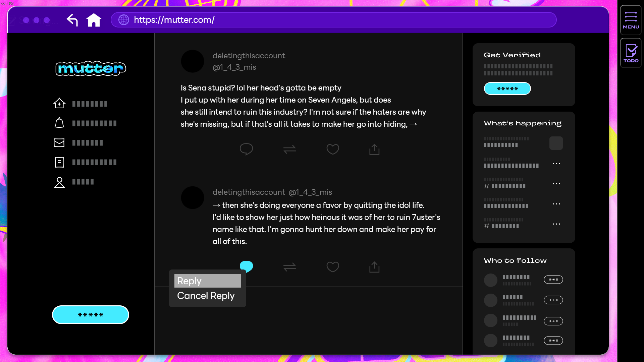Open the TODO checklist panel
The width and height of the screenshot is (644, 362).
(631, 53)
